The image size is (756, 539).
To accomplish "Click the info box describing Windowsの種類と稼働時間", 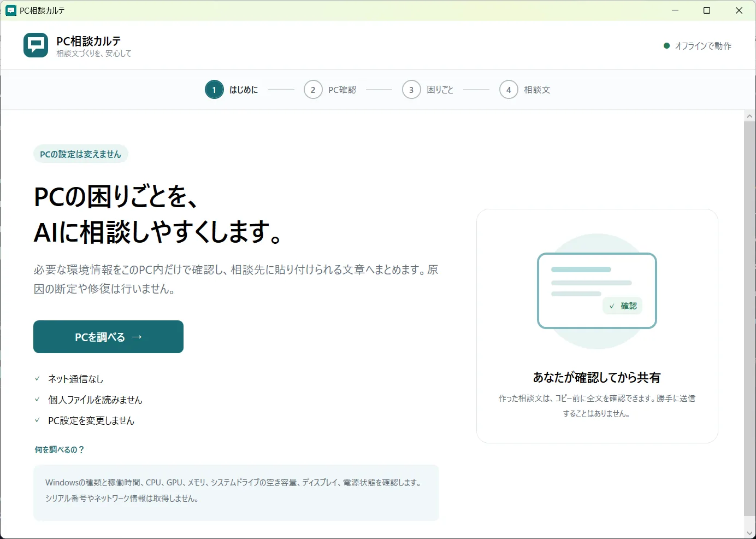I will (x=236, y=493).
